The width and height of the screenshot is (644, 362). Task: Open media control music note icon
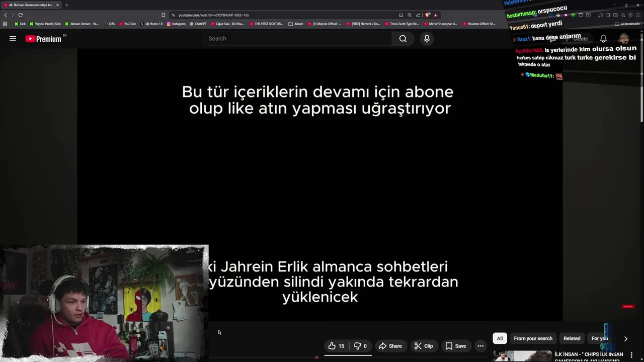[x=600, y=15]
